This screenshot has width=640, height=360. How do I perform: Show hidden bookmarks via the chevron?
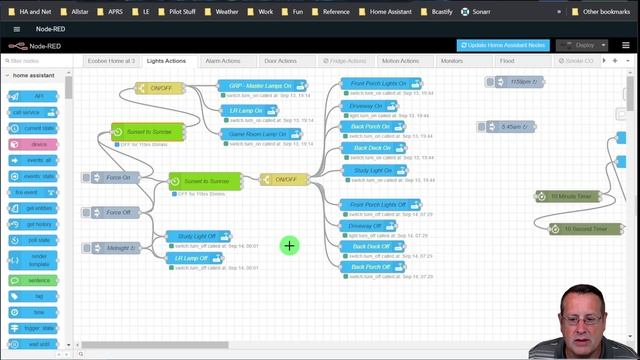(x=559, y=12)
